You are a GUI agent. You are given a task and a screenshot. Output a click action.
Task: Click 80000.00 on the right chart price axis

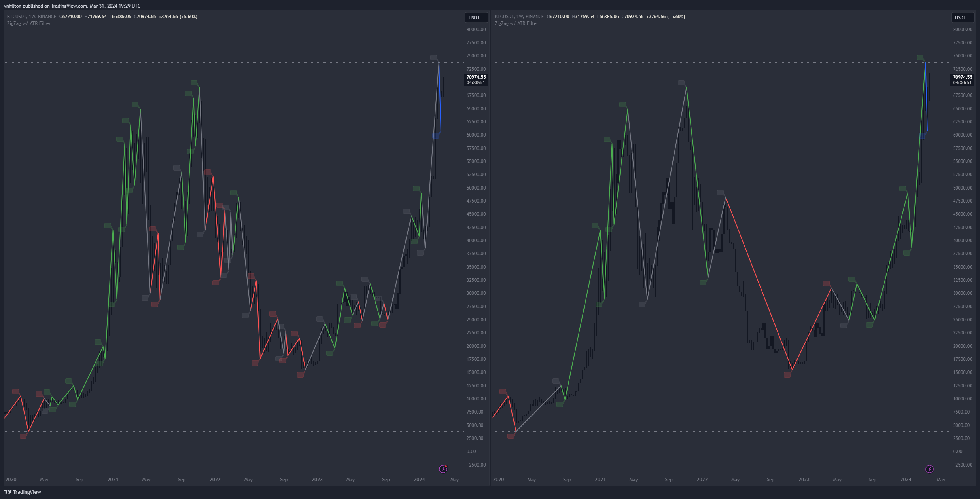coord(963,30)
